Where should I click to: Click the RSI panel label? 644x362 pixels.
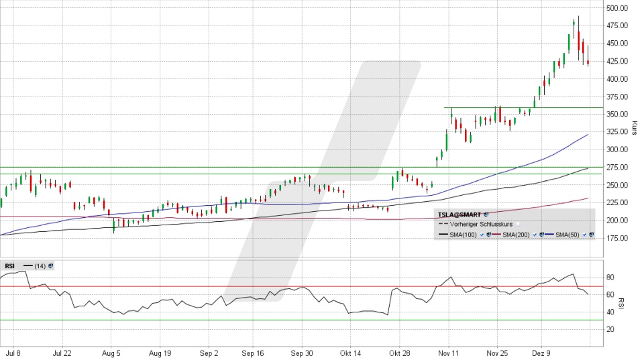[9, 266]
